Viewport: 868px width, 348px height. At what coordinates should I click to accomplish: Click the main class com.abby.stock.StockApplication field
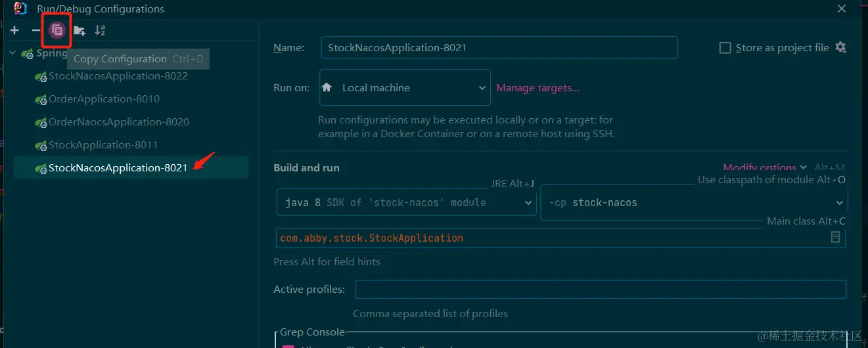(560, 238)
